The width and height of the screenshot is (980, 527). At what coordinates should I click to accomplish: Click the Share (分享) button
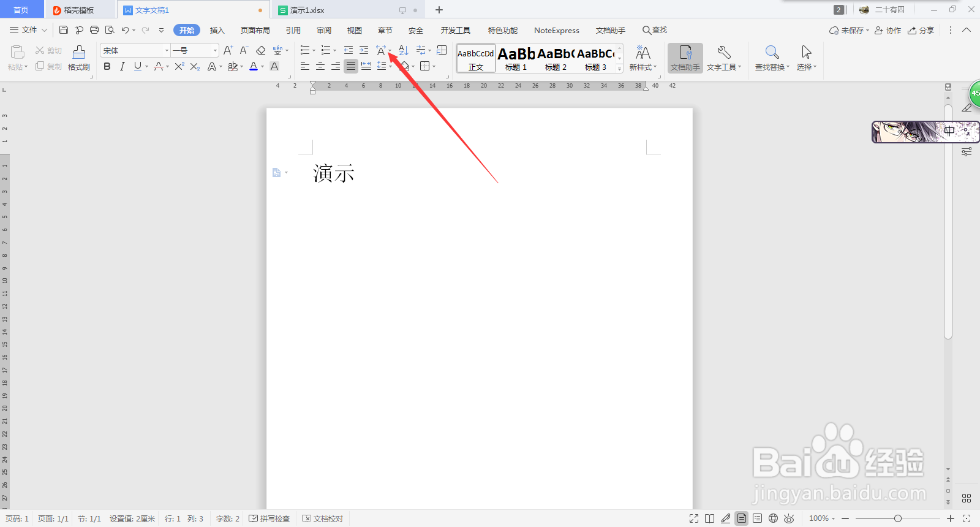coord(921,30)
